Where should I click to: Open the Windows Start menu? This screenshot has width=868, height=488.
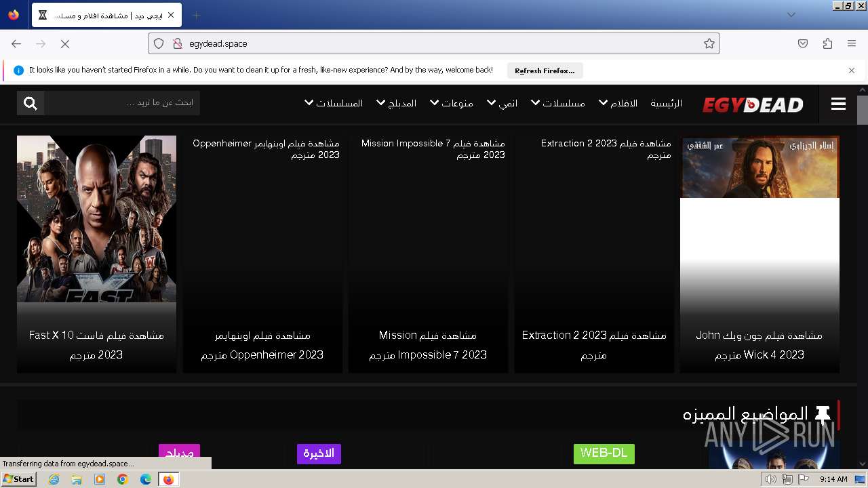pyautogui.click(x=18, y=479)
